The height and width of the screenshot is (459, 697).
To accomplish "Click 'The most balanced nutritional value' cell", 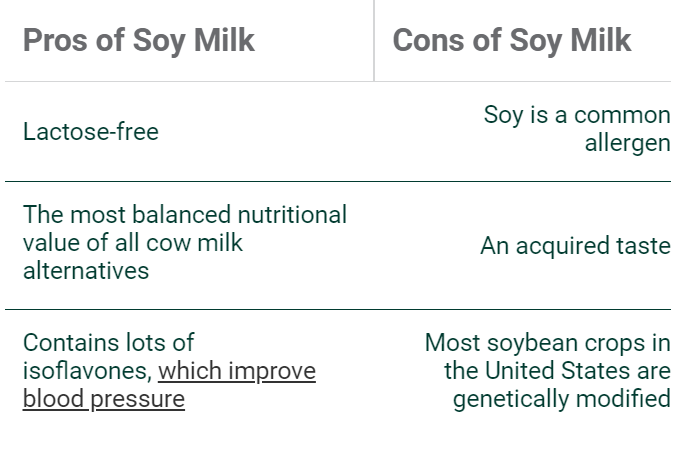I will click(184, 243).
